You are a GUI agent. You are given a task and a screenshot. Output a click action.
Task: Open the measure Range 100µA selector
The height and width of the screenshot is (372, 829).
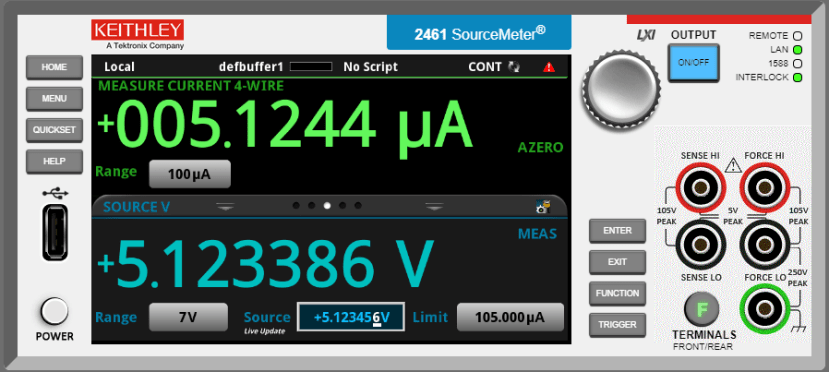[190, 174]
